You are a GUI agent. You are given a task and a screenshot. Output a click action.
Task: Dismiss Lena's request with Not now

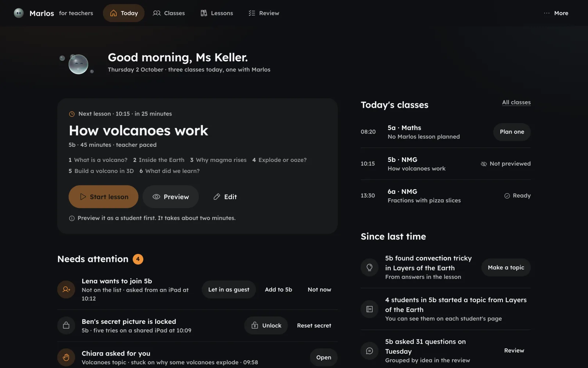pyautogui.click(x=319, y=290)
